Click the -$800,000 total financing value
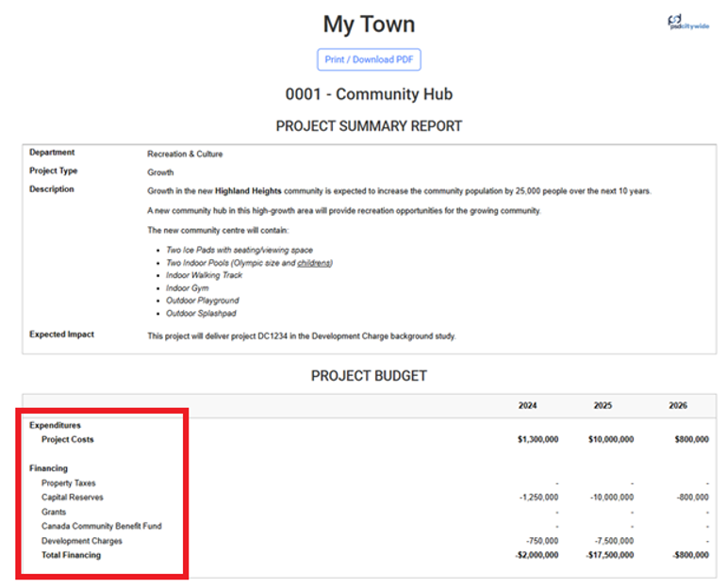Image resolution: width=727 pixels, height=588 pixels. click(691, 555)
